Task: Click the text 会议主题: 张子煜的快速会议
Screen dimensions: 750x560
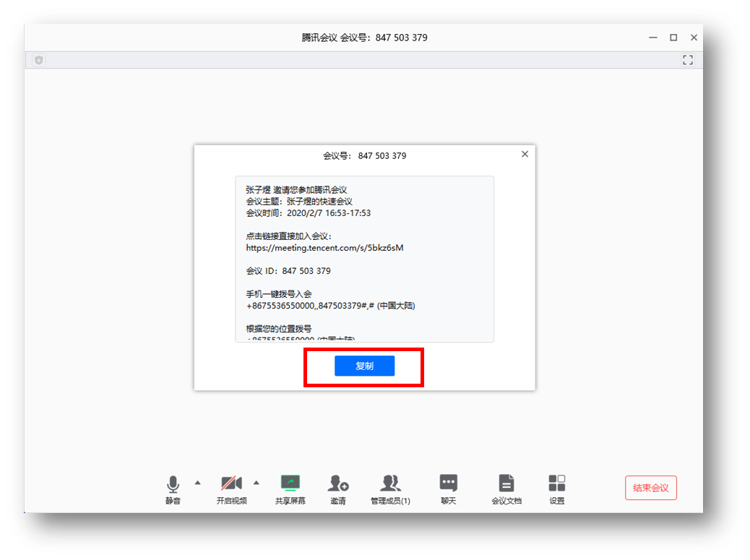Action: (x=299, y=202)
